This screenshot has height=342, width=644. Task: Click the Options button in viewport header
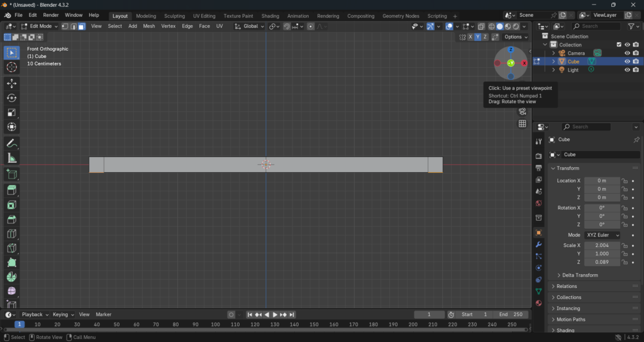point(516,37)
